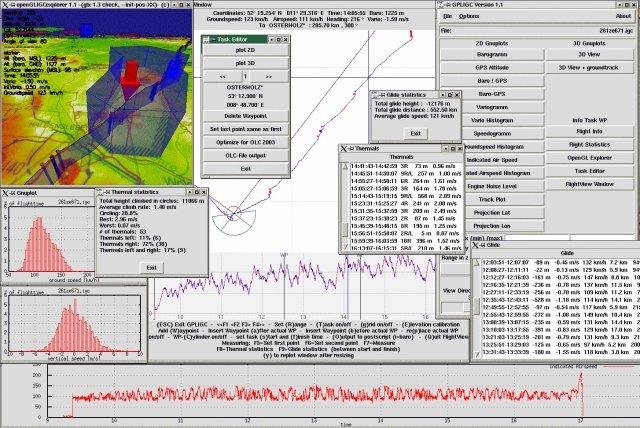Click the Thermals list scroll-up arrow
Viewport: 640px width, 428px height.
(345, 166)
